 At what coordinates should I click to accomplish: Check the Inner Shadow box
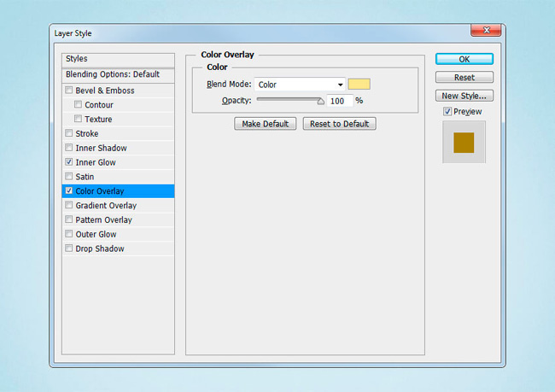[69, 147]
